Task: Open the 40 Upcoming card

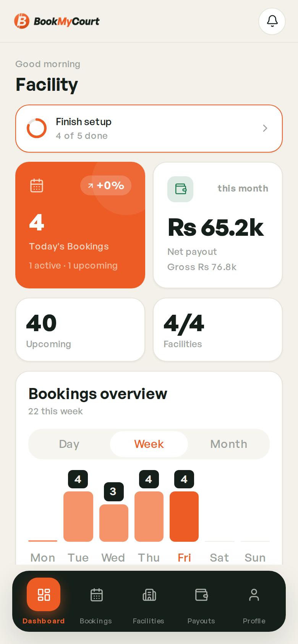Action: click(x=80, y=330)
